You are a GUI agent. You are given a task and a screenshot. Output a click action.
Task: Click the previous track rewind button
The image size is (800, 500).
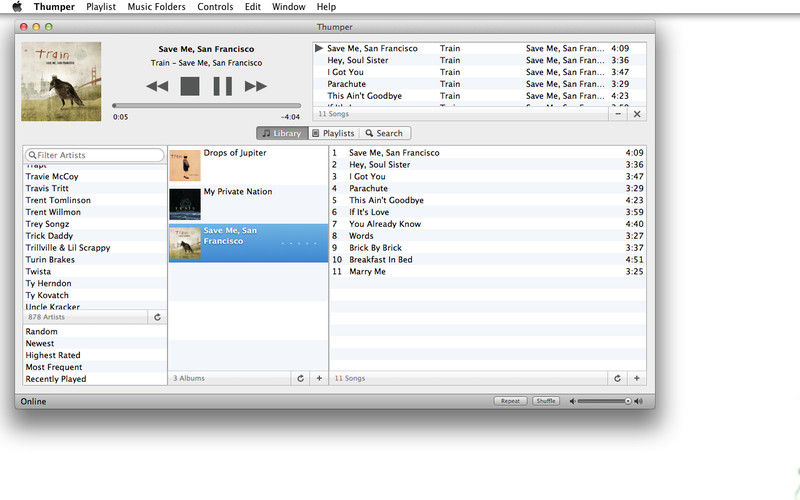pos(157,86)
